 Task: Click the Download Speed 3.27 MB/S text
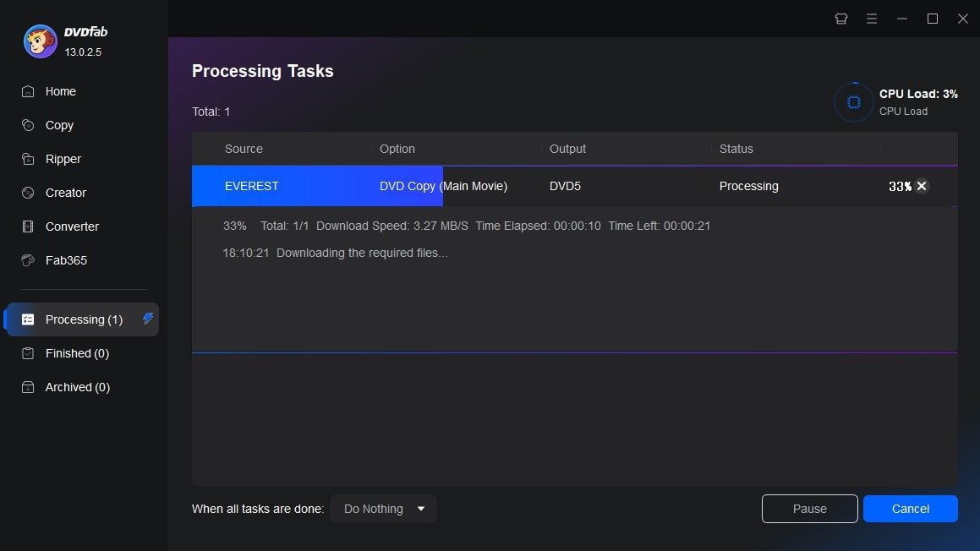pos(391,226)
